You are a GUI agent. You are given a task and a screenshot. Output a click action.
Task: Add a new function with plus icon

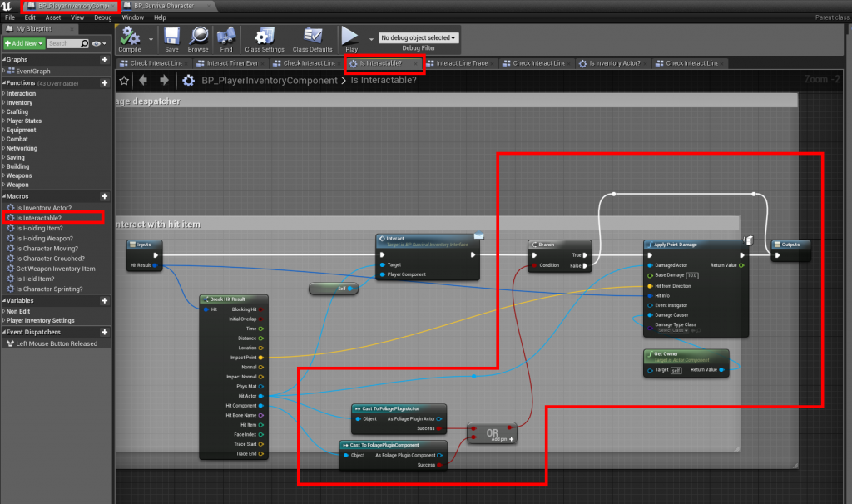[x=104, y=82]
